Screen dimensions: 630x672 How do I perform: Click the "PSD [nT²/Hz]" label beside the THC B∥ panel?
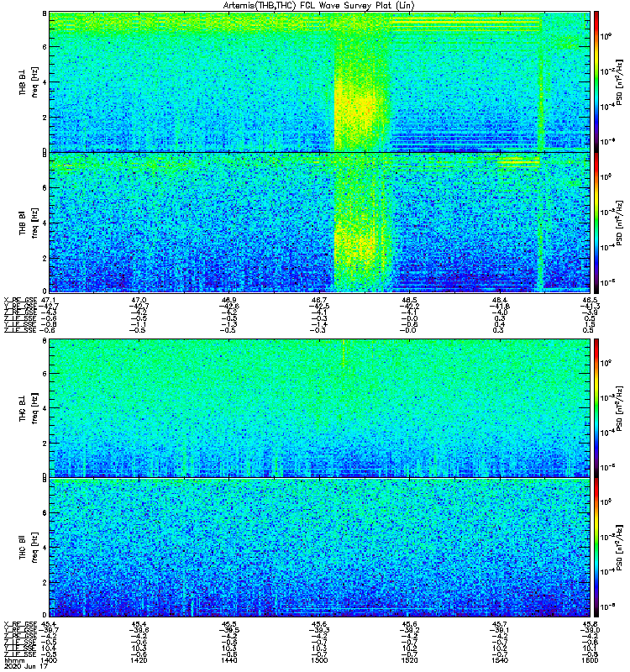pos(619,548)
